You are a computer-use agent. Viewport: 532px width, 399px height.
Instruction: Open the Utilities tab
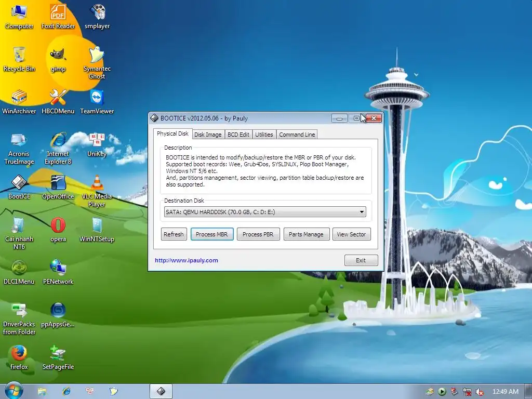(x=264, y=135)
